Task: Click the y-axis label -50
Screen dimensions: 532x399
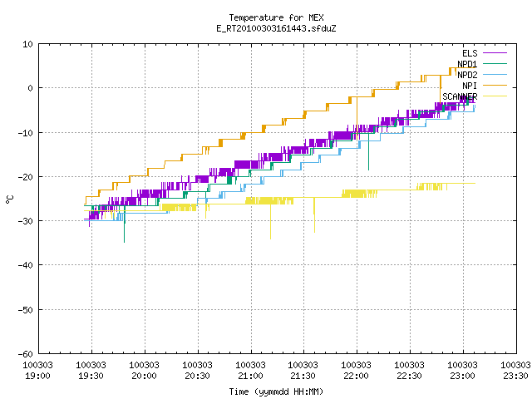Action: click(26, 310)
